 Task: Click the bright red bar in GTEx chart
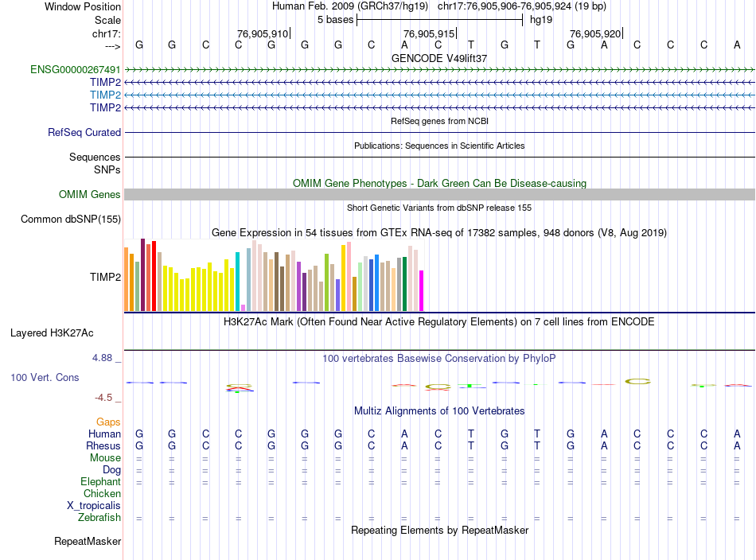pyautogui.click(x=154, y=276)
